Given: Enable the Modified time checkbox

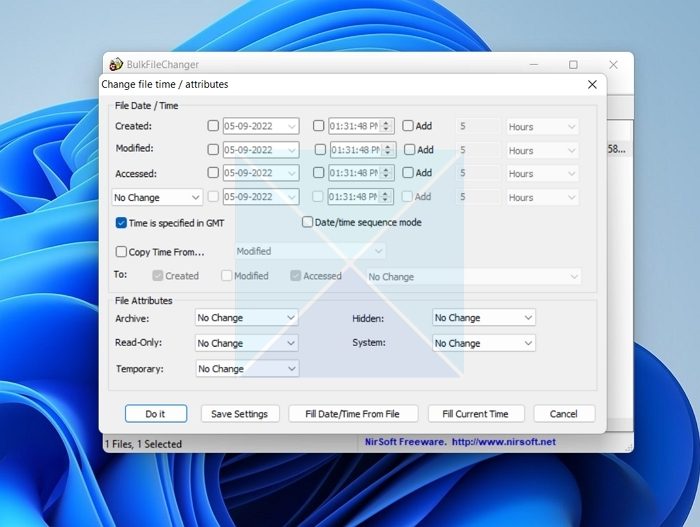Looking at the screenshot, I should [x=320, y=149].
